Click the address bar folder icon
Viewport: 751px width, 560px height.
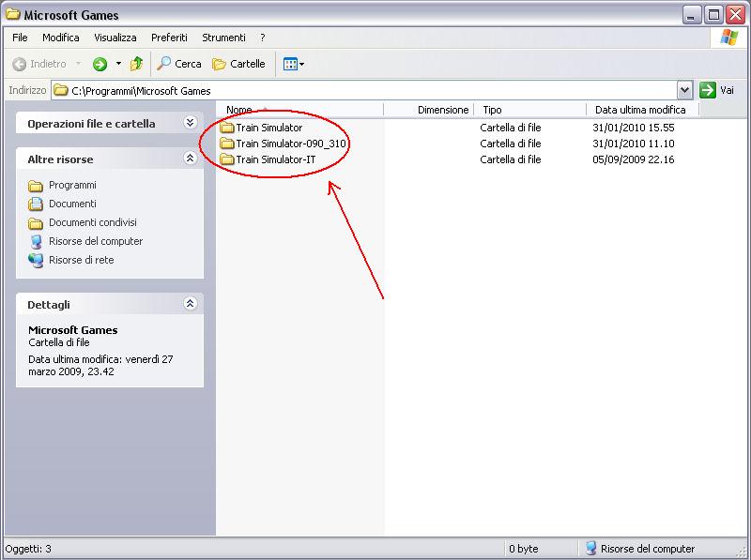[x=61, y=90]
